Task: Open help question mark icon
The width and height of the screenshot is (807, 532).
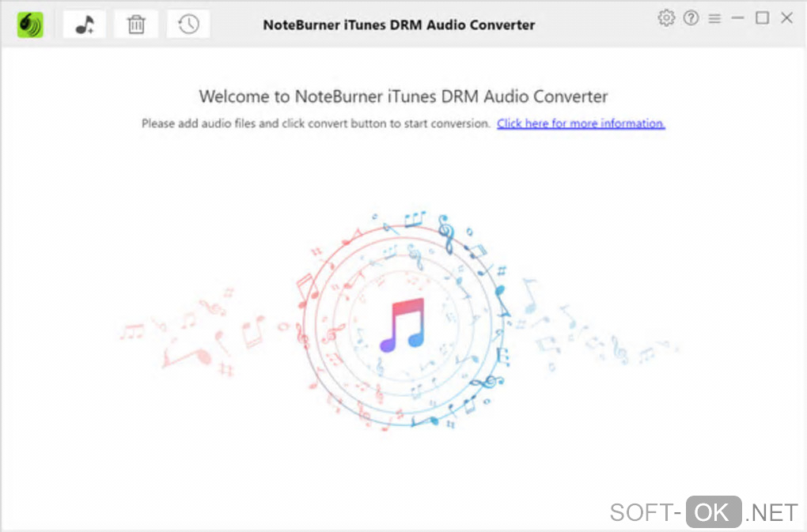Action: point(691,18)
